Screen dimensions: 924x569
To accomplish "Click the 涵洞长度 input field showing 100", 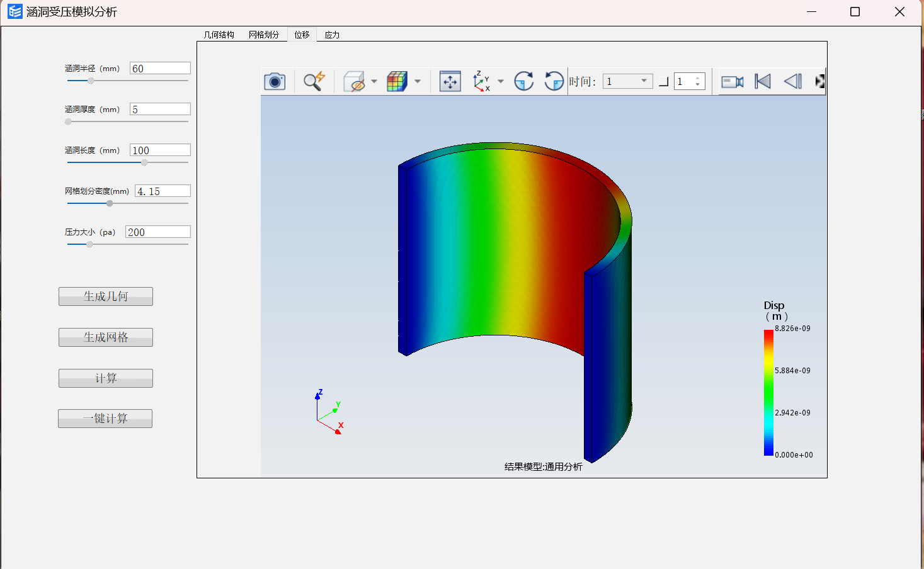I will (160, 150).
